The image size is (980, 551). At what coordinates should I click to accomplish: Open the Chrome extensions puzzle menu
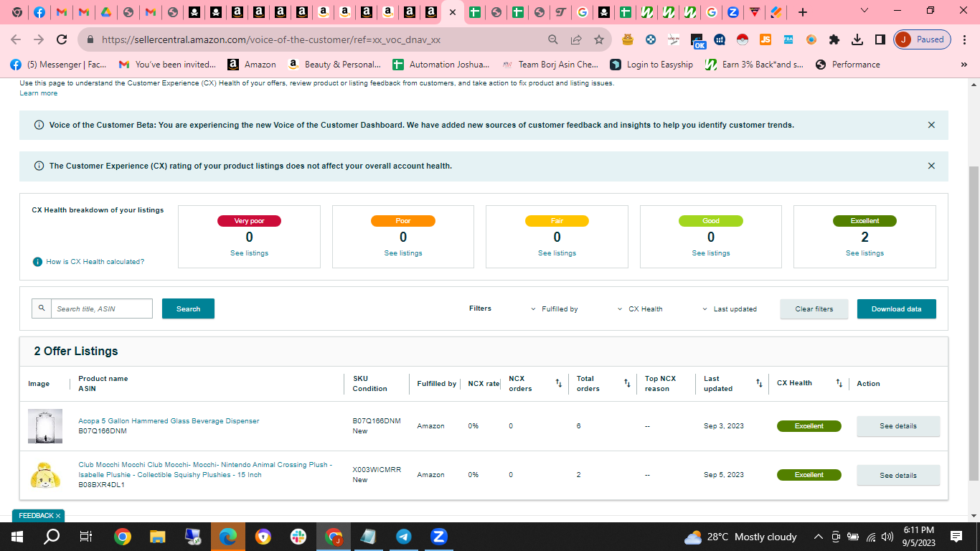(x=834, y=39)
